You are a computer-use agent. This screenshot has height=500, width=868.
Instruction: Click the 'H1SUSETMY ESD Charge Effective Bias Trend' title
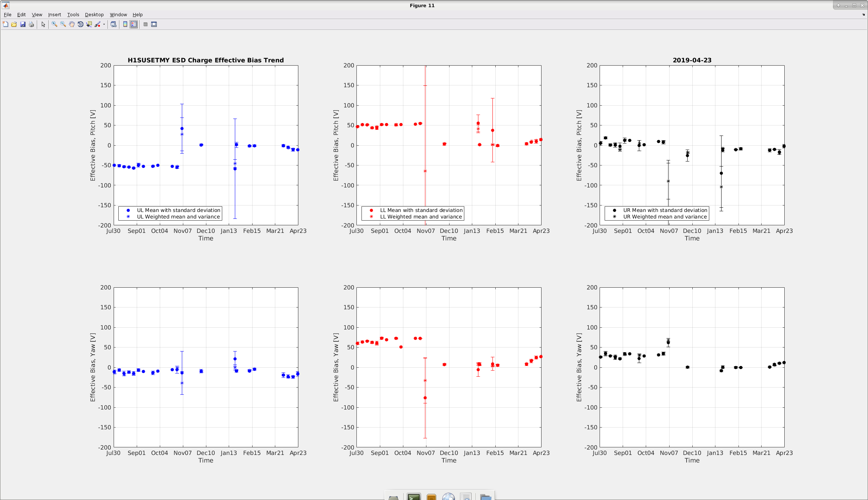pyautogui.click(x=206, y=60)
